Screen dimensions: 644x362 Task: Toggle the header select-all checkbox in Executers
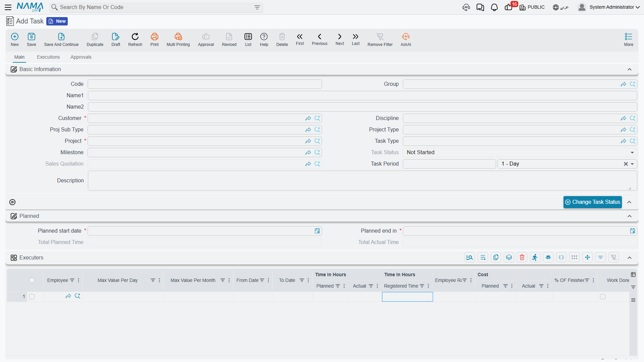[32, 280]
